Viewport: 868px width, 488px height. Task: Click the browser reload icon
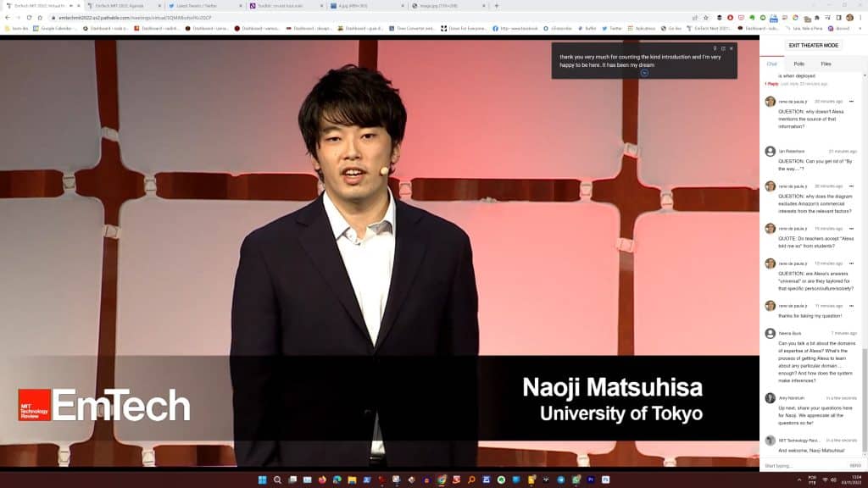pos(29,16)
